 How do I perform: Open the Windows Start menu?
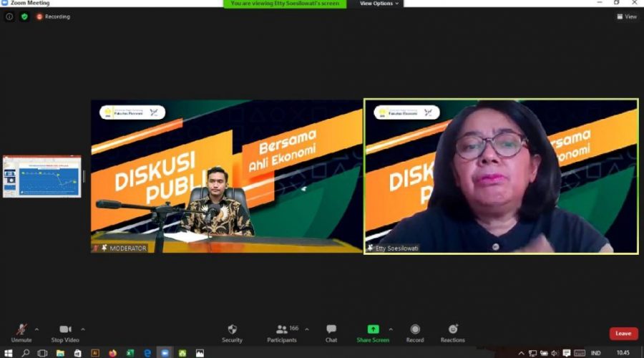8,353
